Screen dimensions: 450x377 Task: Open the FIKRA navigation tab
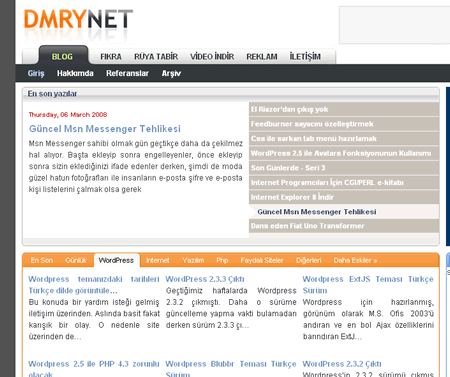click(x=111, y=57)
